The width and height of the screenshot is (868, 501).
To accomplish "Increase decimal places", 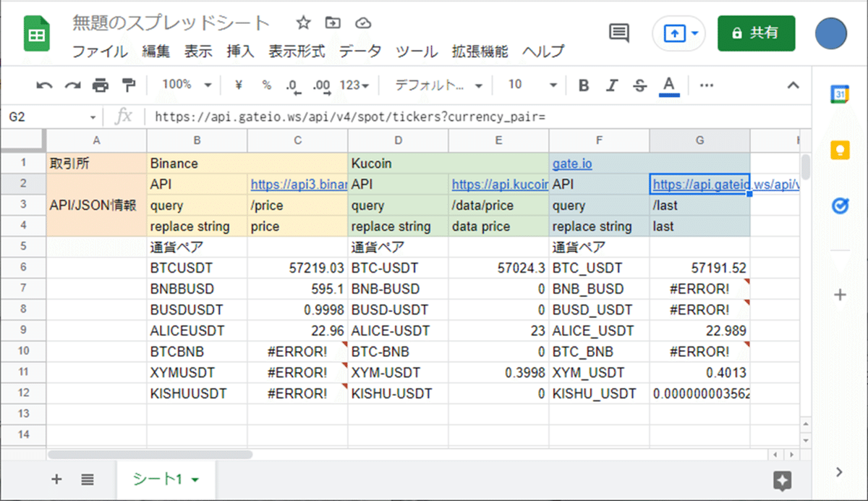I will click(x=321, y=86).
